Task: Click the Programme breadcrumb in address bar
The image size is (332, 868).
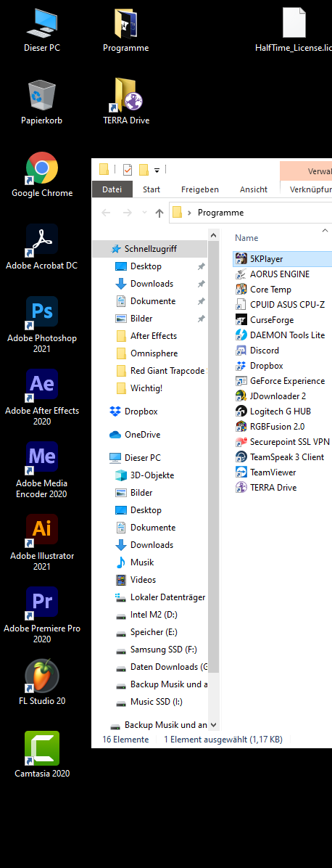Action: (x=221, y=213)
